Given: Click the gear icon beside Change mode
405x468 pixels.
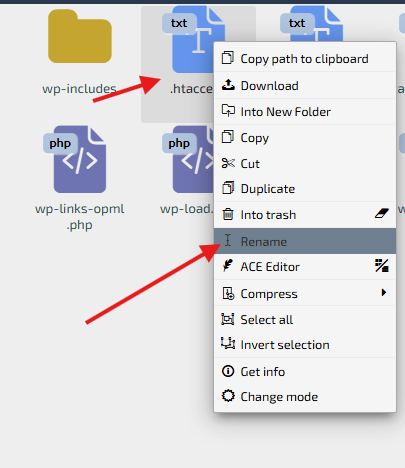Looking at the screenshot, I should pos(228,396).
